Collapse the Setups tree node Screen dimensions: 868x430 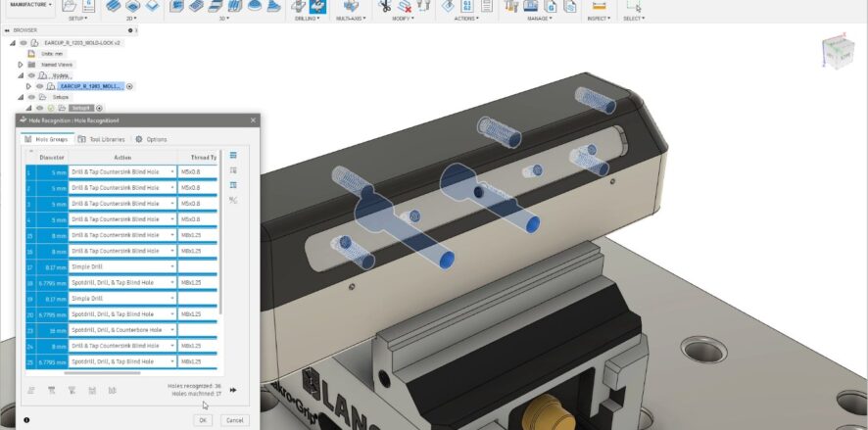(21, 97)
